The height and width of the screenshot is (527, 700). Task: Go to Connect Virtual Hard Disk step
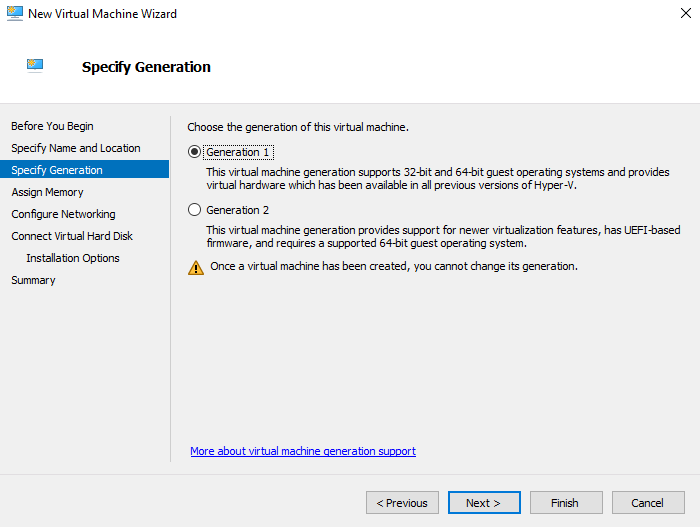click(72, 236)
